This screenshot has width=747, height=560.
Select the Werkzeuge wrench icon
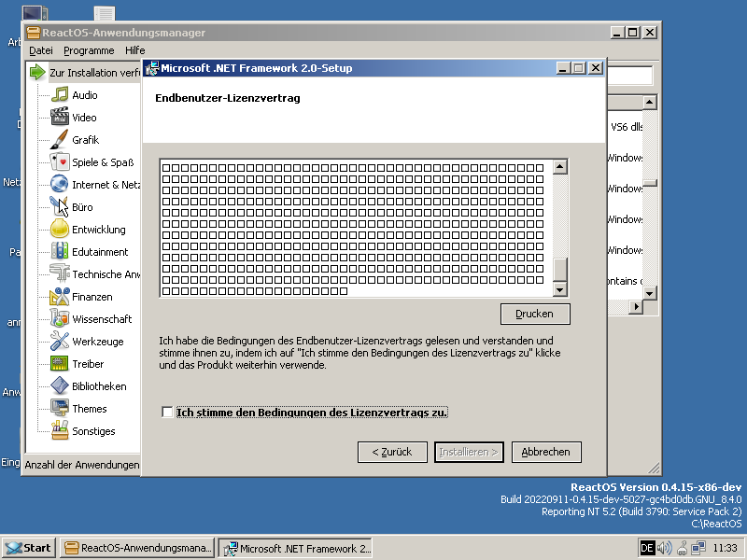pos(60,341)
